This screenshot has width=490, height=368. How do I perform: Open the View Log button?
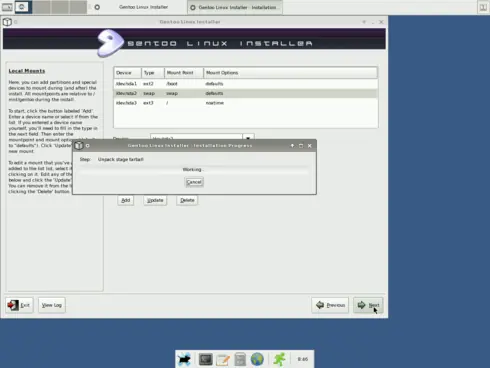(x=52, y=305)
